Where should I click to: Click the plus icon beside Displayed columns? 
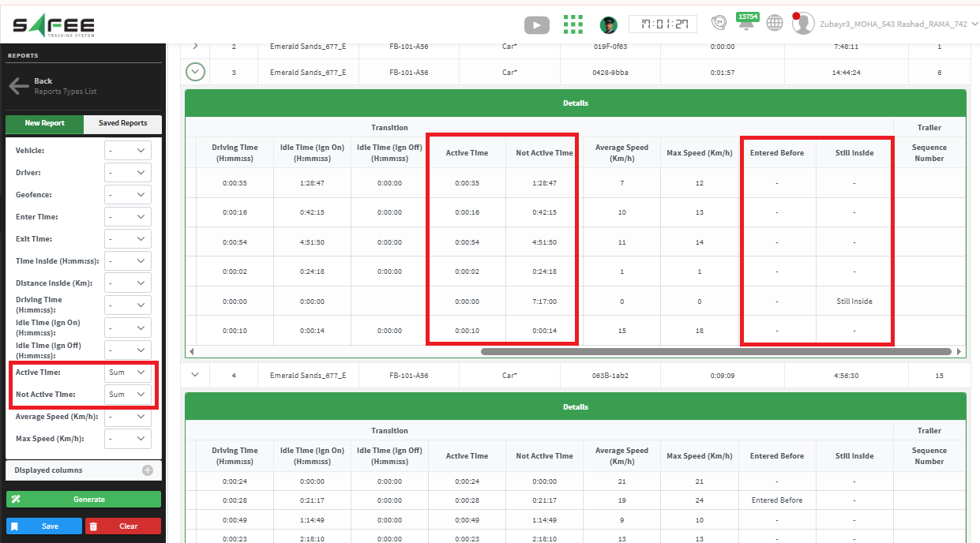[x=147, y=470]
